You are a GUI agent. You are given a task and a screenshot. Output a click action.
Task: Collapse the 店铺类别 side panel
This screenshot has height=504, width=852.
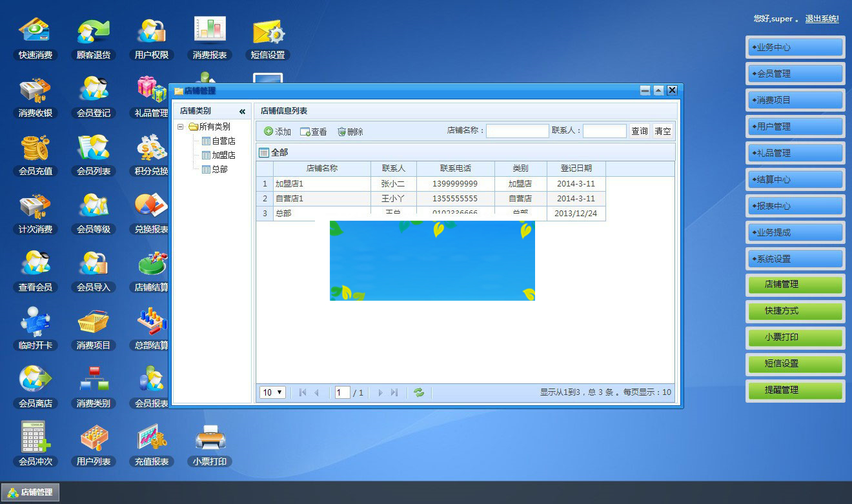point(244,110)
